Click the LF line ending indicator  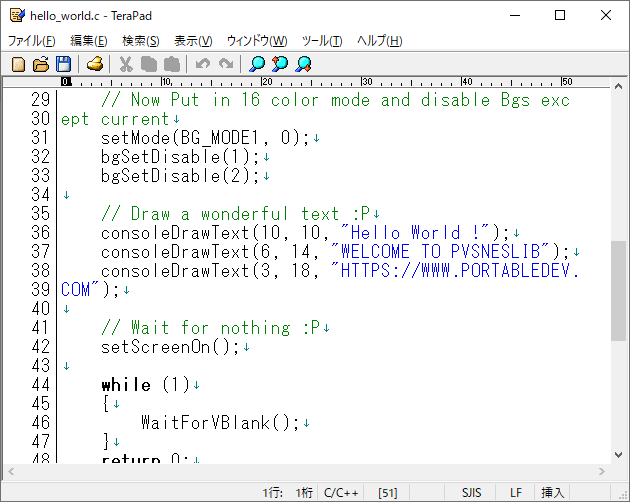tap(516, 493)
